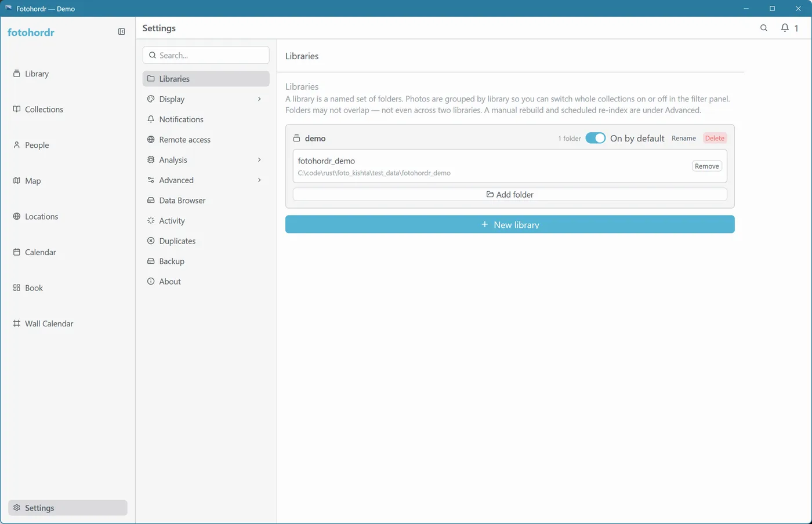This screenshot has width=812, height=524.
Task: Click the '1 folder' count text
Action: [x=570, y=139]
